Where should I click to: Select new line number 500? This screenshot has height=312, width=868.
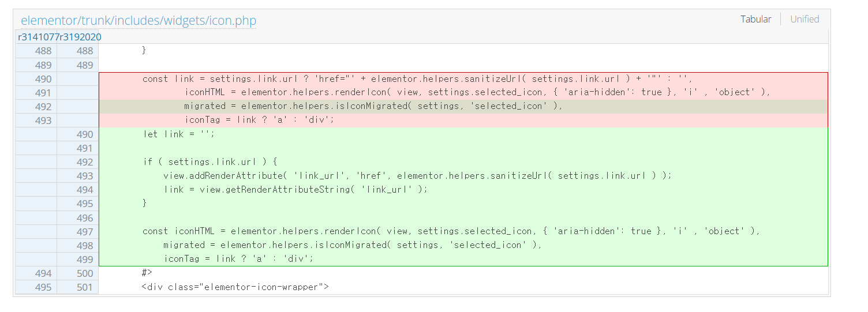point(78,273)
